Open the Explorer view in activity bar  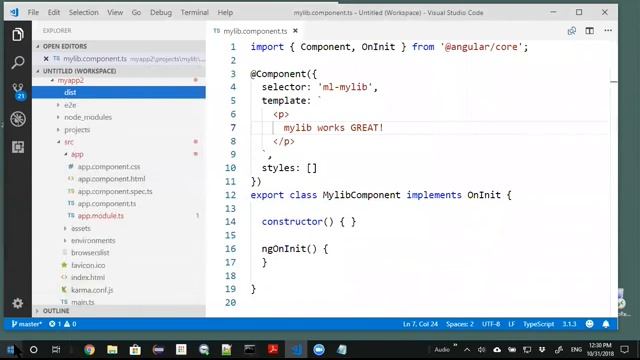click(x=18, y=35)
